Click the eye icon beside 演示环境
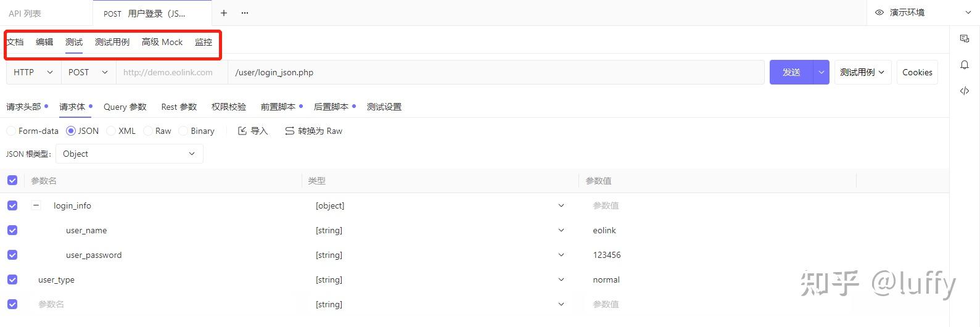980x327 pixels. click(879, 12)
